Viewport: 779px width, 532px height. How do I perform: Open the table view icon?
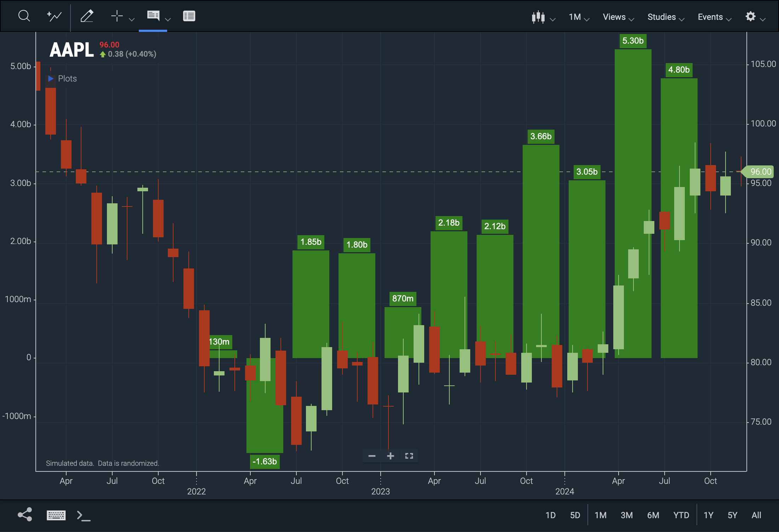click(189, 16)
